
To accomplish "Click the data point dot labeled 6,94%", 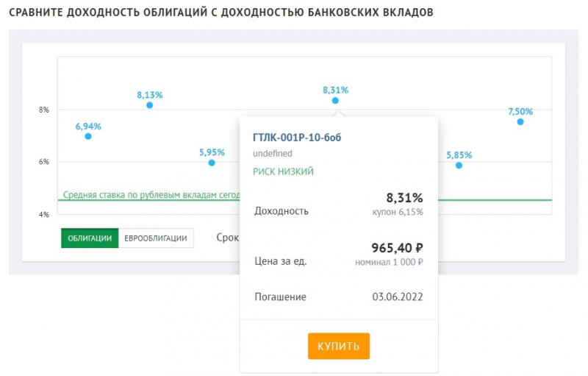I will [x=88, y=136].
